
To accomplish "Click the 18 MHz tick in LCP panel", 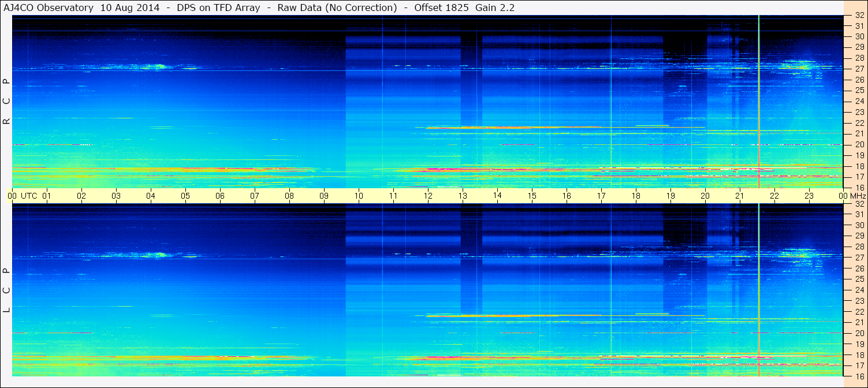I will [859, 355].
